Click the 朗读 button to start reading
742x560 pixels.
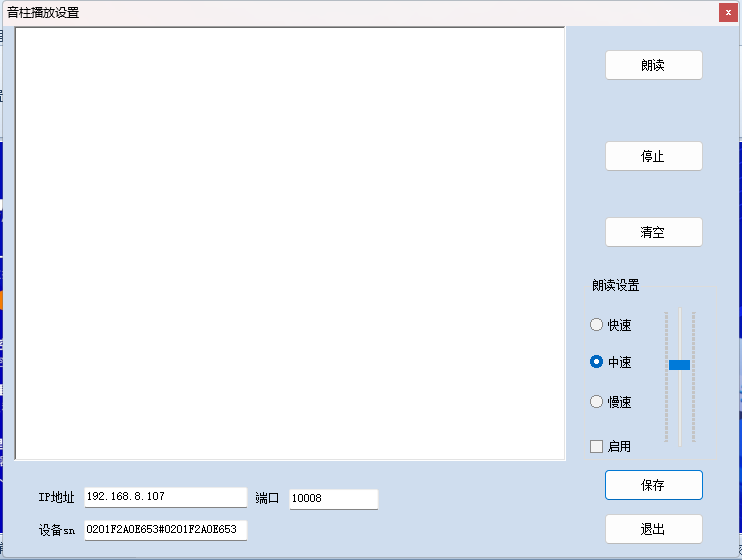pos(653,65)
